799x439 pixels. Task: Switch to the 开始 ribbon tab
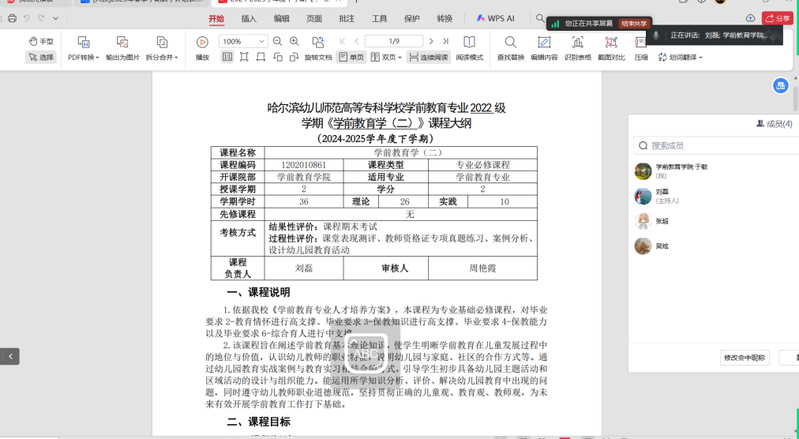pyautogui.click(x=216, y=18)
